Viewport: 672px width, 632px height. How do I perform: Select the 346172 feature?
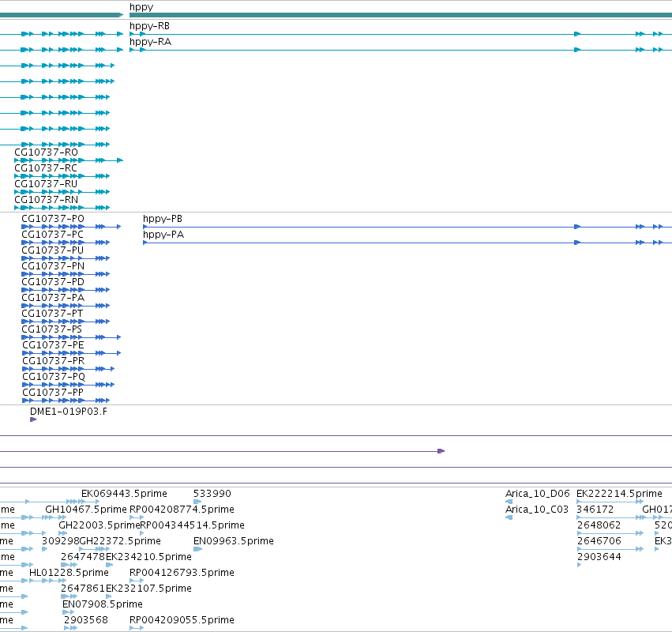pyautogui.click(x=595, y=510)
